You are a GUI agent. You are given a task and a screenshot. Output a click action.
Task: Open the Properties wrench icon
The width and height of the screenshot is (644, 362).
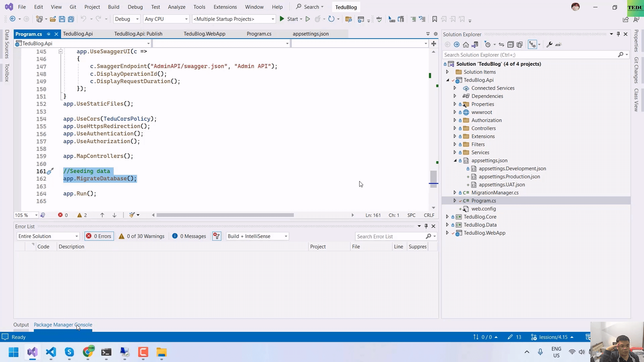pos(549,45)
